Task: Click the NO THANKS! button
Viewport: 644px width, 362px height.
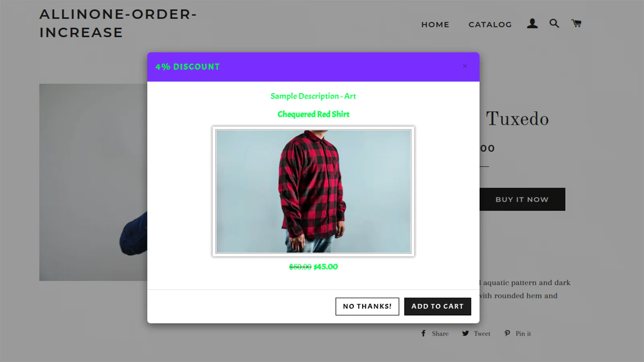Action: [x=367, y=306]
